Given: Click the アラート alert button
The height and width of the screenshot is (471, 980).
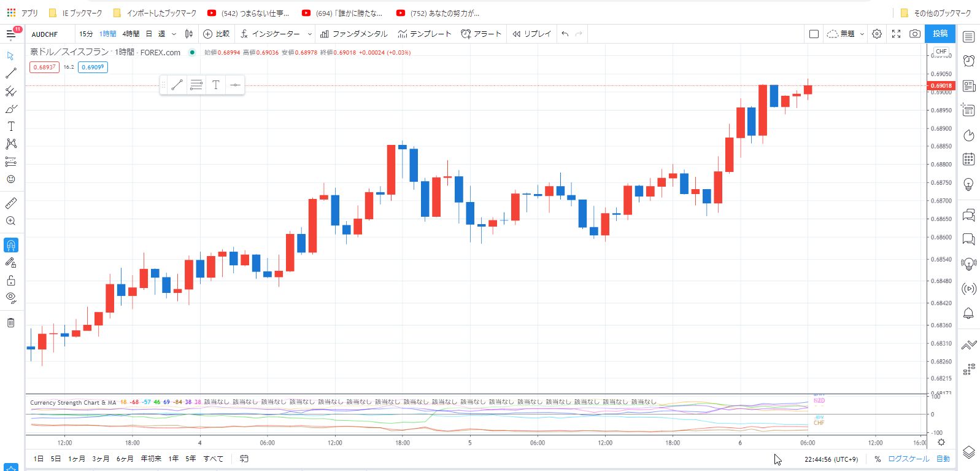Looking at the screenshot, I should [x=481, y=34].
